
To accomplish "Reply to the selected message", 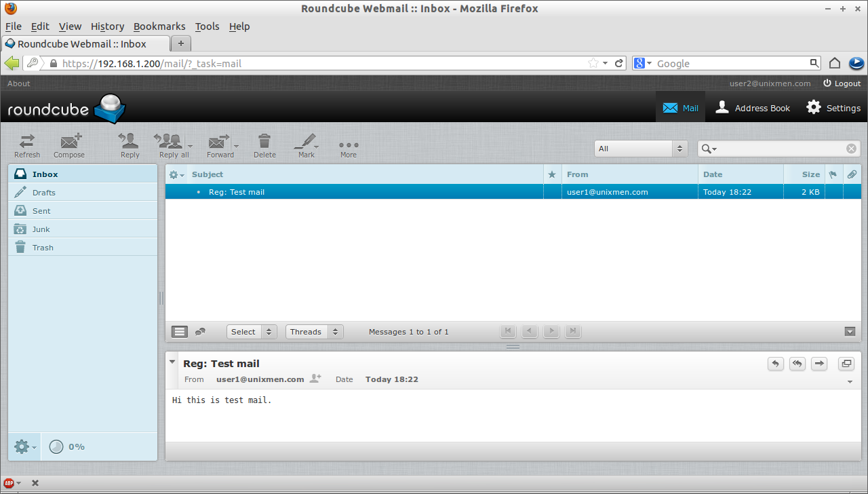I will point(130,145).
